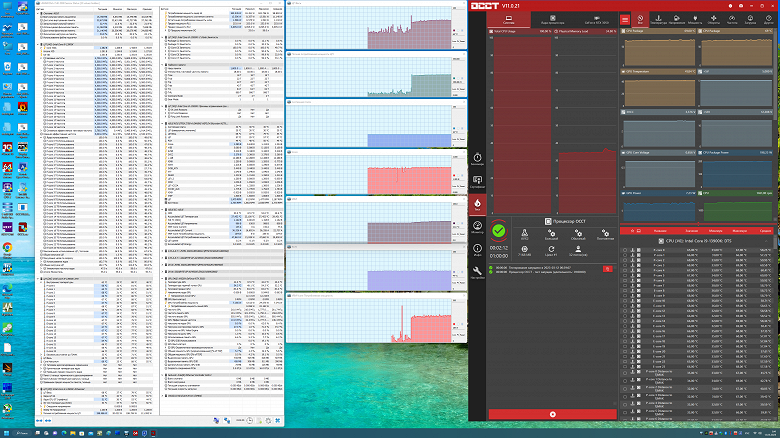The image size is (780, 438).
Task: Collapse the CPU Intel Core i9 DTS group
Action: coord(766,241)
